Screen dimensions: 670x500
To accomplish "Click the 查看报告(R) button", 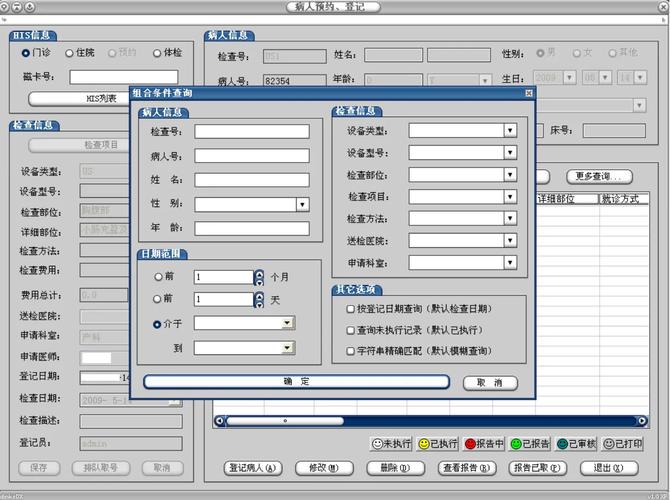I will 467,468.
